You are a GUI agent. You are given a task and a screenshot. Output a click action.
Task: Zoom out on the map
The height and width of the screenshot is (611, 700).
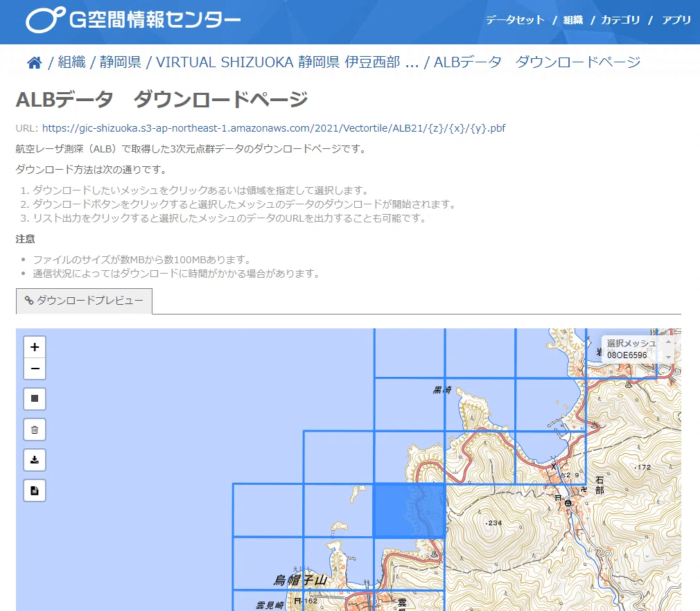35,369
